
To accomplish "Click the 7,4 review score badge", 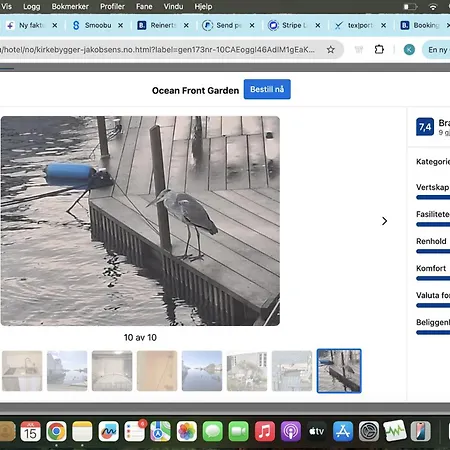I will click(x=425, y=127).
